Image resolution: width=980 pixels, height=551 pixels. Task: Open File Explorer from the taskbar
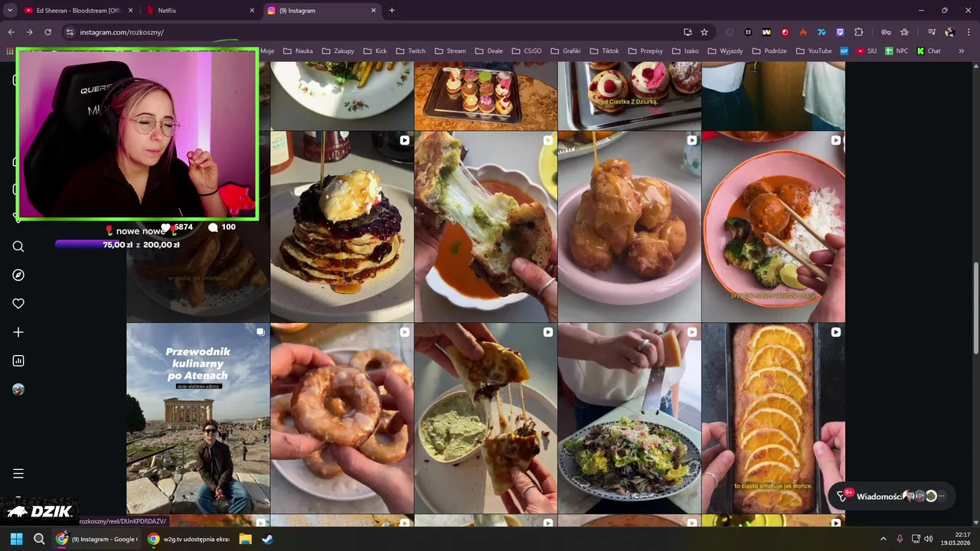(245, 539)
